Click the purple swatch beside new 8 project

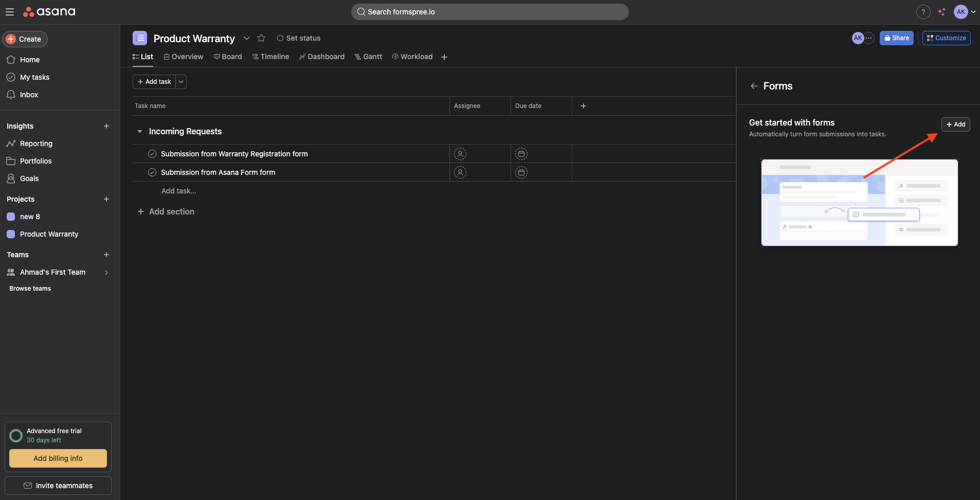coord(11,217)
